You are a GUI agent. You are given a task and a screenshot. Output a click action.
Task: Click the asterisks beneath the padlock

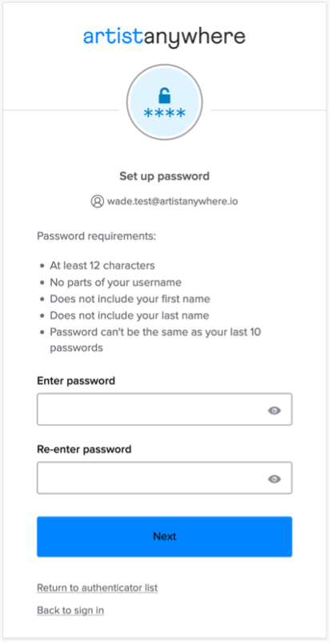coord(165,113)
